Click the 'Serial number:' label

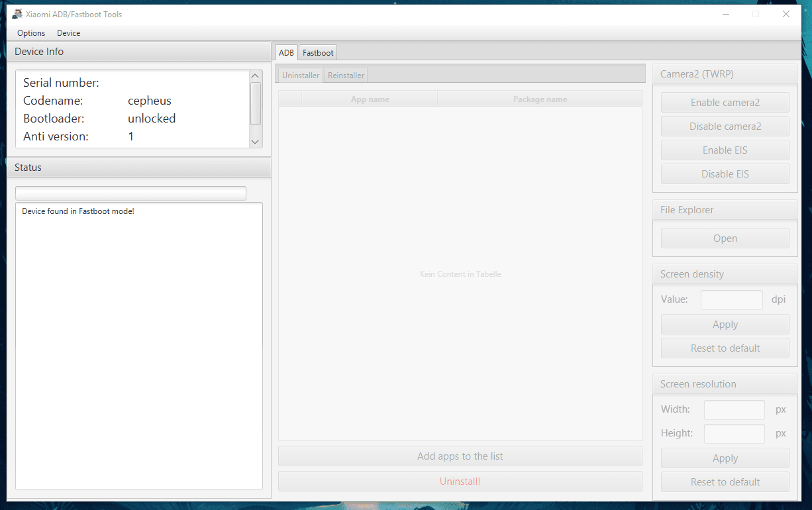(61, 83)
